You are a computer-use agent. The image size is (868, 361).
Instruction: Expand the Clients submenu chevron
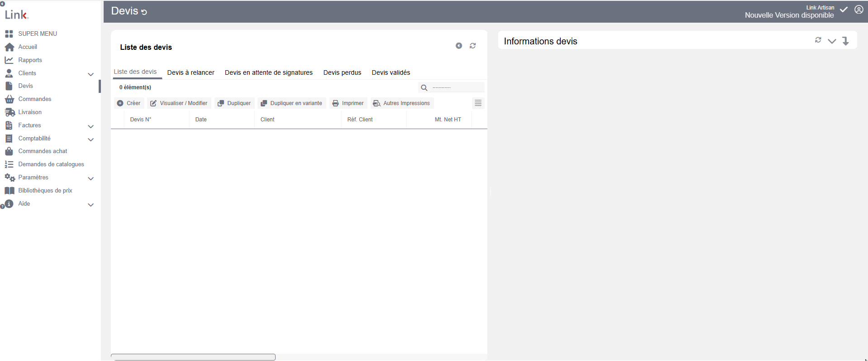pyautogui.click(x=91, y=74)
